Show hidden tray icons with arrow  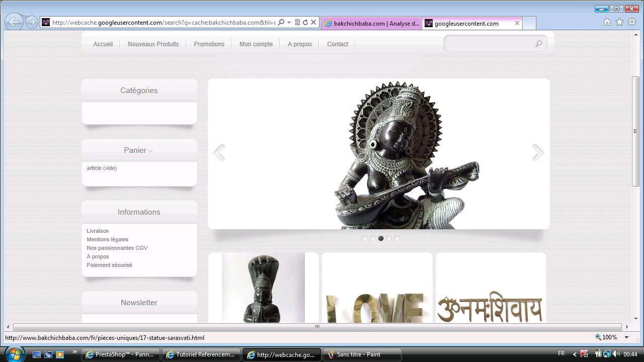[575, 354]
